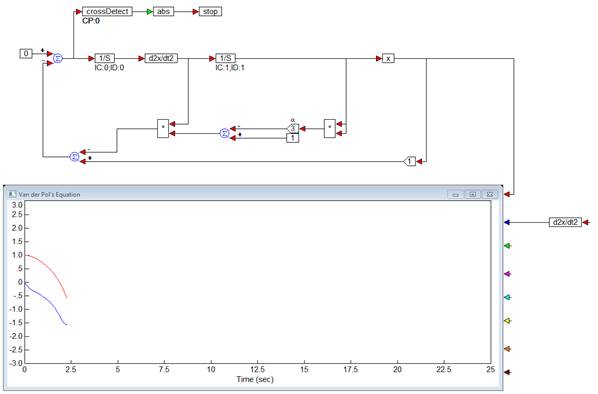This screenshot has width=598, height=394.
Task: Select the crossDetect block
Action: (108, 11)
